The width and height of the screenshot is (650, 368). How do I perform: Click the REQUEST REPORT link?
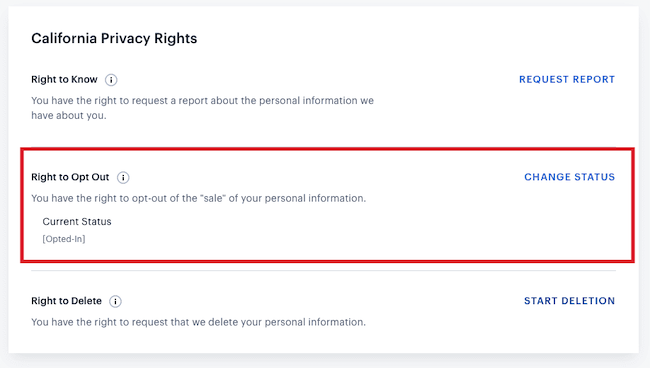[x=567, y=80]
